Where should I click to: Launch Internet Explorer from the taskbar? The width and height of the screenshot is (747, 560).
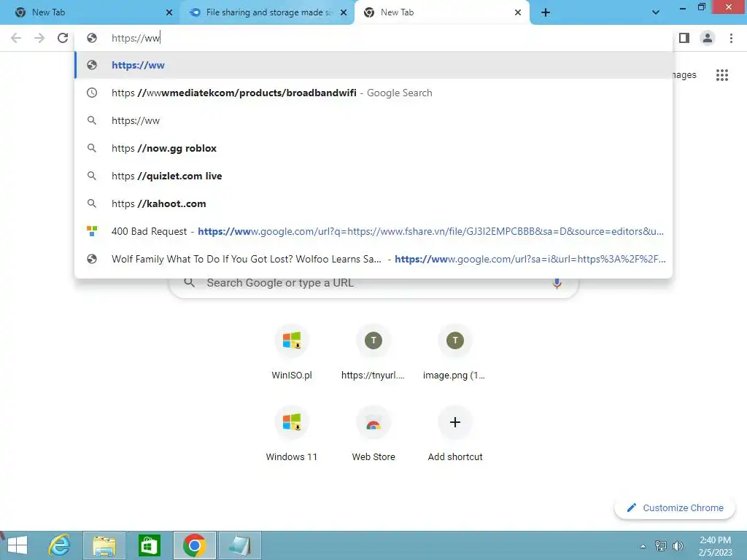point(59,545)
